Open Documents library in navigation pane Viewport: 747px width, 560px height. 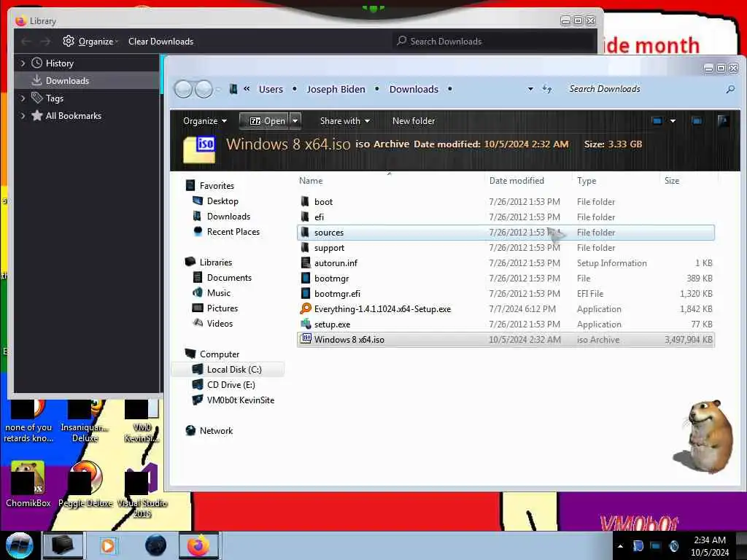click(229, 277)
